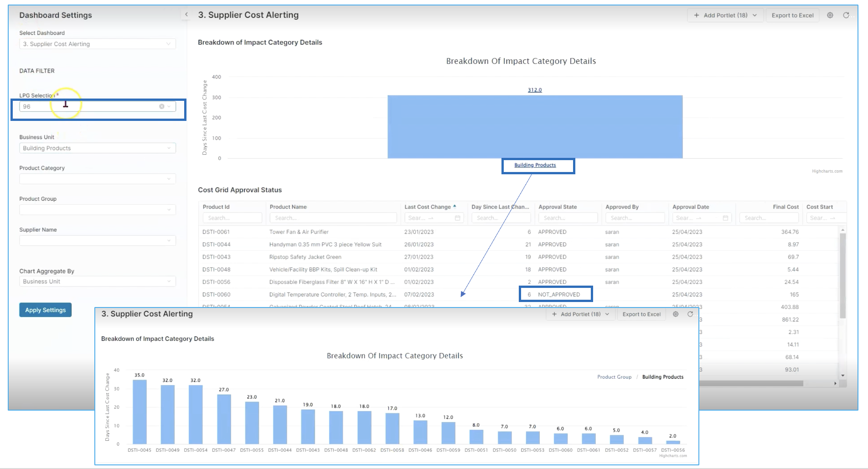Refresh the lower Supplier Cost Alerting chart panel
The image size is (868, 469).
(x=690, y=314)
